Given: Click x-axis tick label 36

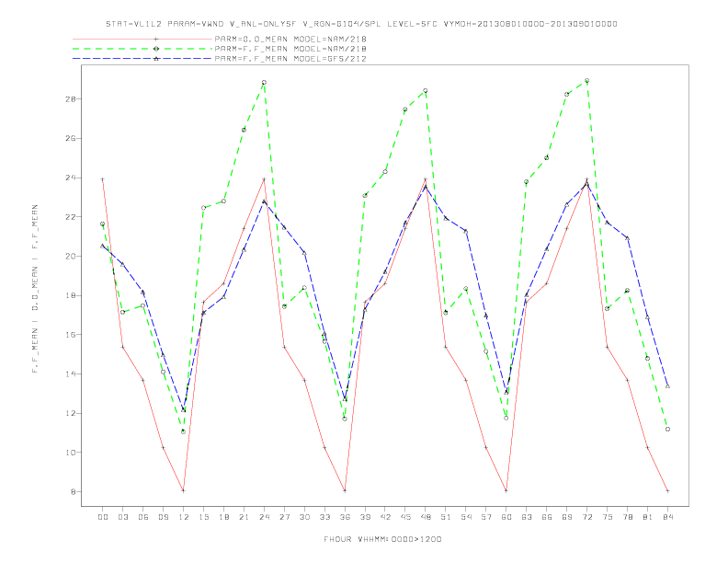Looking at the screenshot, I should coord(345,517).
